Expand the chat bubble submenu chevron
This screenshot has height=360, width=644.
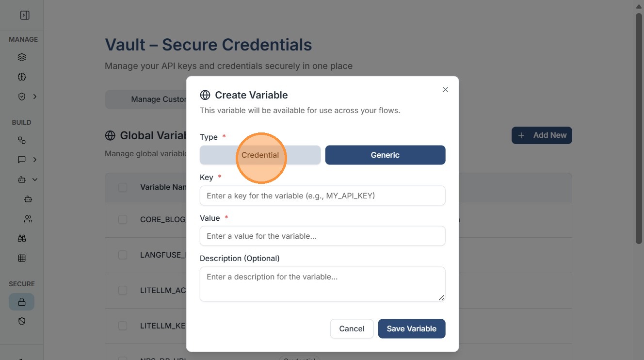click(35, 160)
